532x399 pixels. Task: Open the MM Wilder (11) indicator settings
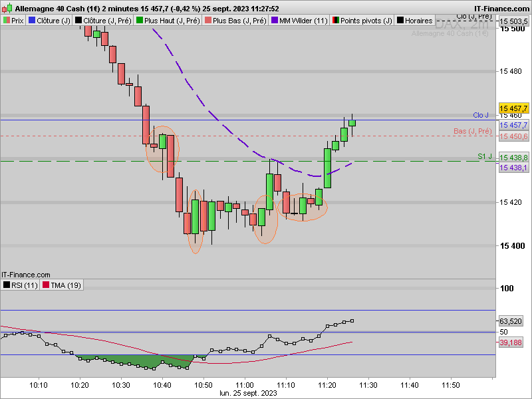(299, 21)
